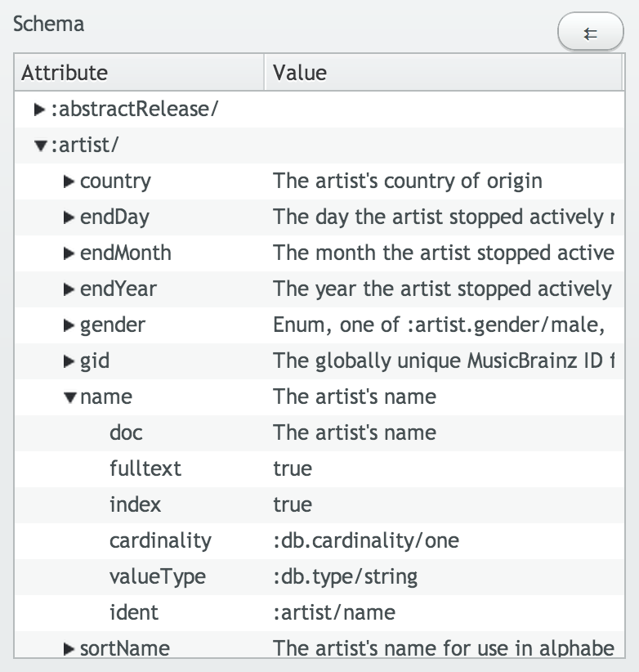Select the ident property row
The height and width of the screenshot is (672, 639).
(319, 613)
